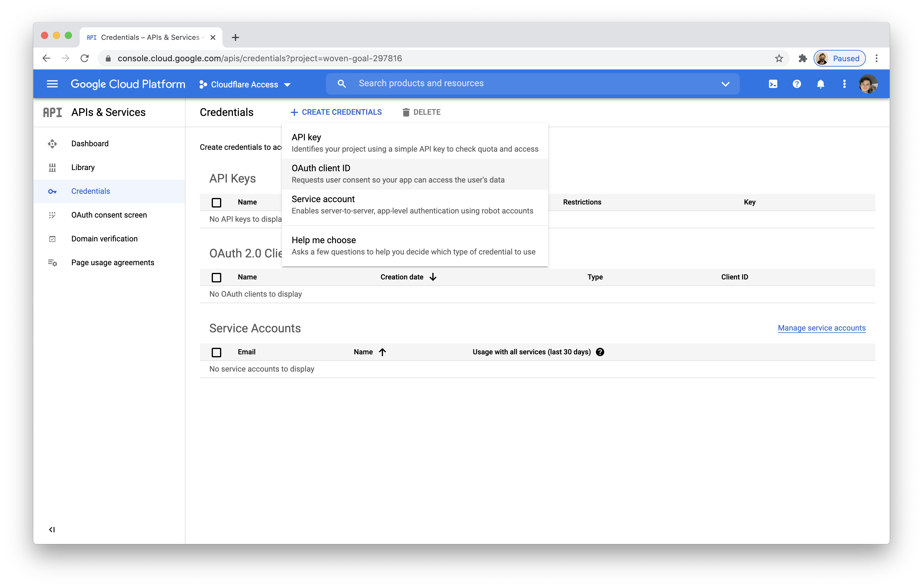
Task: Click the Domain verification icon
Action: coord(52,238)
